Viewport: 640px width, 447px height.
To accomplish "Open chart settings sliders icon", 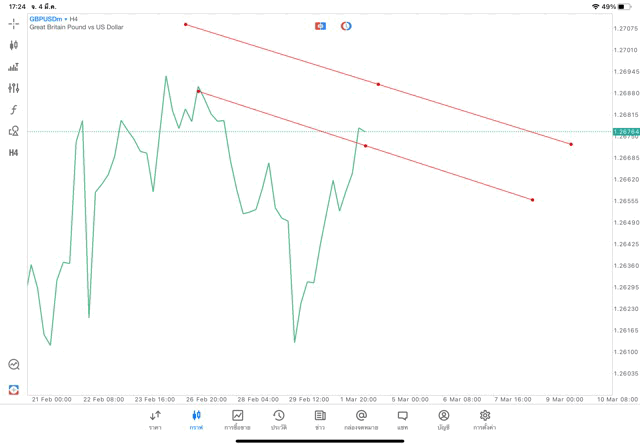I will 14,88.
